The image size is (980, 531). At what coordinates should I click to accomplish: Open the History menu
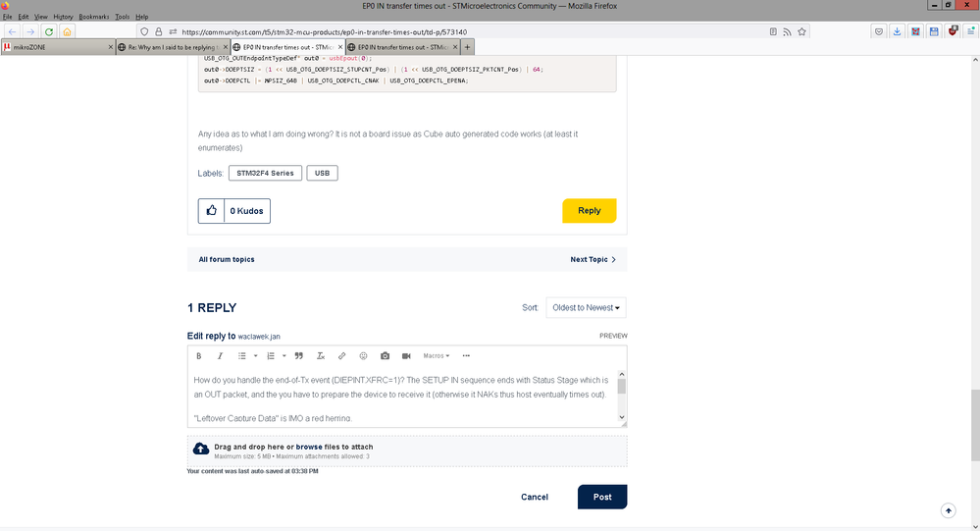click(63, 17)
